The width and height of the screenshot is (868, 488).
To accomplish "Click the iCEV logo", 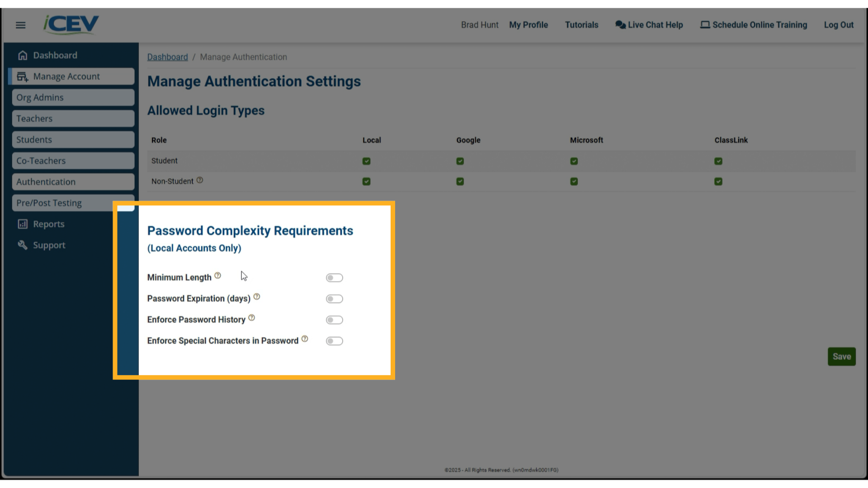I will [x=70, y=24].
